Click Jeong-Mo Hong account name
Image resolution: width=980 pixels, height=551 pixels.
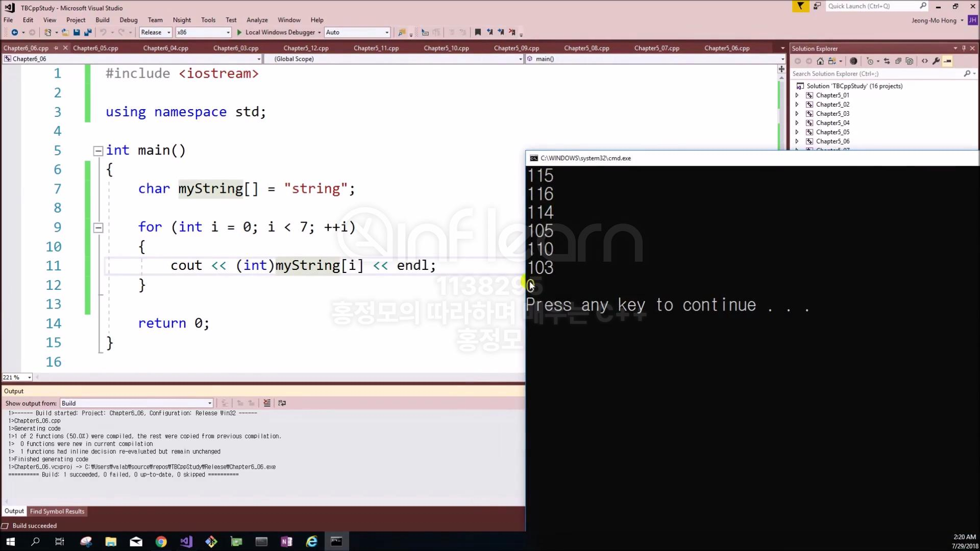(934, 20)
